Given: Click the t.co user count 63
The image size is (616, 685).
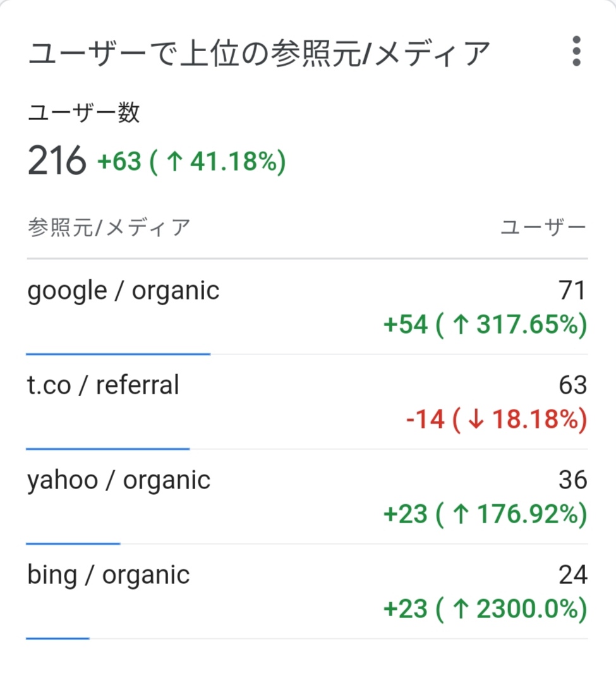Looking at the screenshot, I should tap(573, 385).
